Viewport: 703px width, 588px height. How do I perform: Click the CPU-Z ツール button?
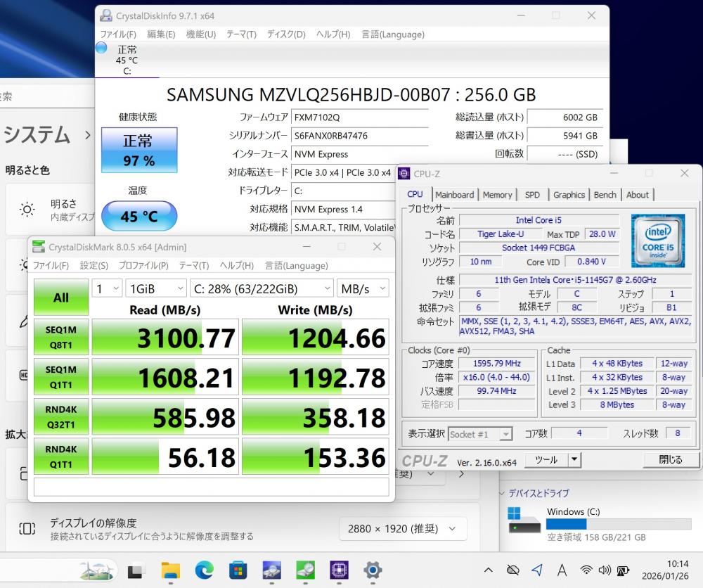click(x=546, y=460)
